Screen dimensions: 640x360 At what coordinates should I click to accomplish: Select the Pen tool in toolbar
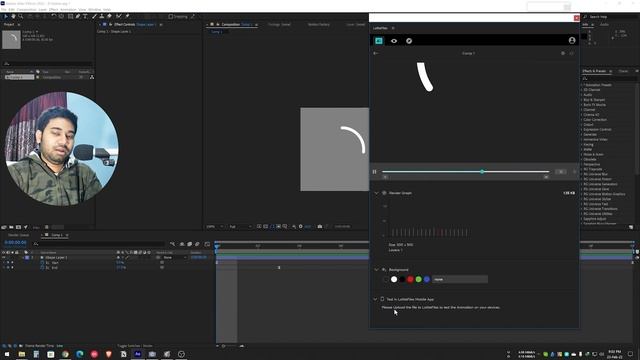pyautogui.click(x=78, y=16)
